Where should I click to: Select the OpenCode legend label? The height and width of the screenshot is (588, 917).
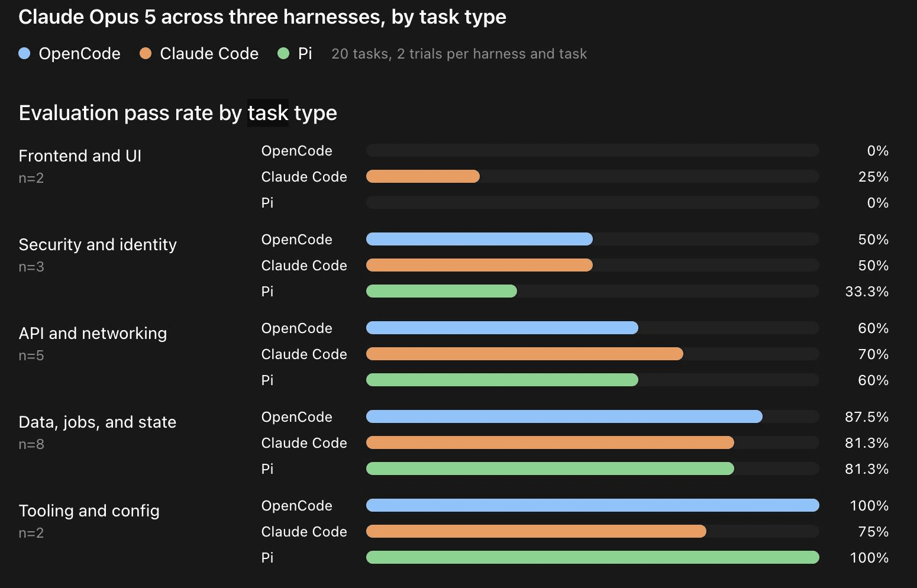pyautogui.click(x=79, y=54)
